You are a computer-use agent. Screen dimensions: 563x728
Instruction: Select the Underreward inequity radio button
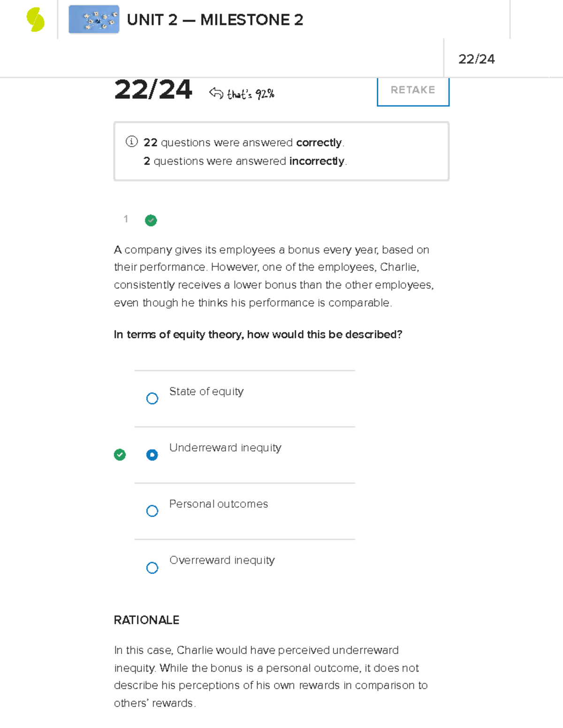tap(152, 455)
